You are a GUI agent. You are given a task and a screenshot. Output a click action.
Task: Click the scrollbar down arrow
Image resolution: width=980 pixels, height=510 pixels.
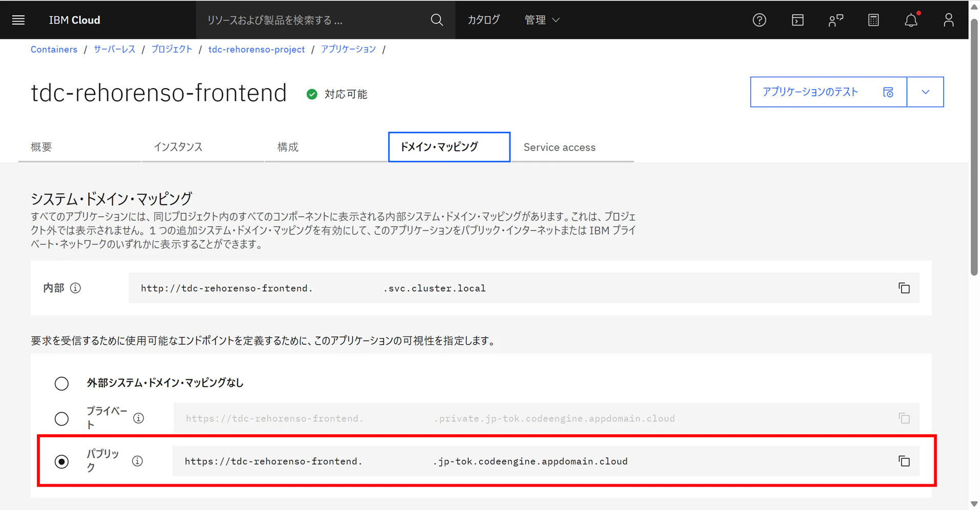pyautogui.click(x=974, y=504)
